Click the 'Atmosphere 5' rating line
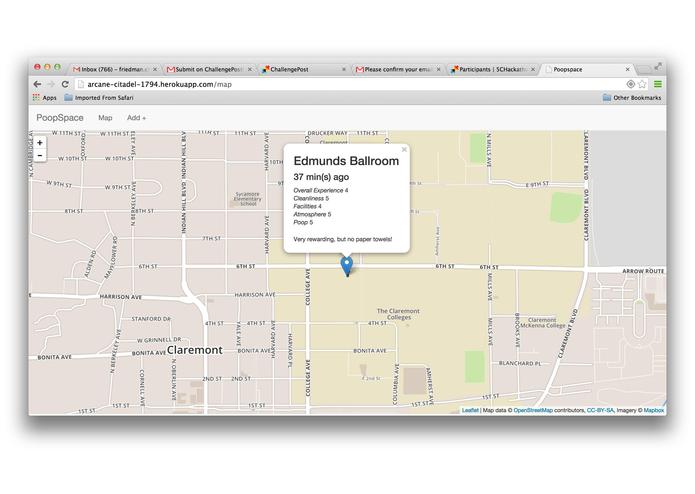 312,214
